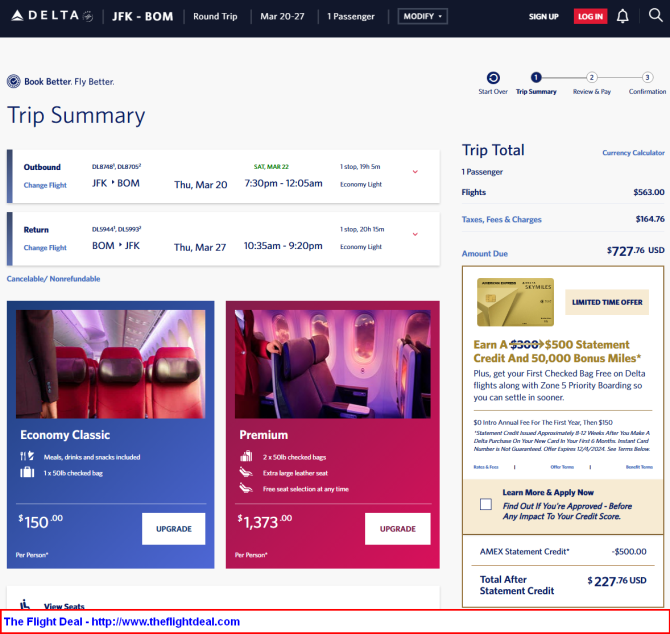
Task: Click the Amount Due link
Action: [485, 253]
